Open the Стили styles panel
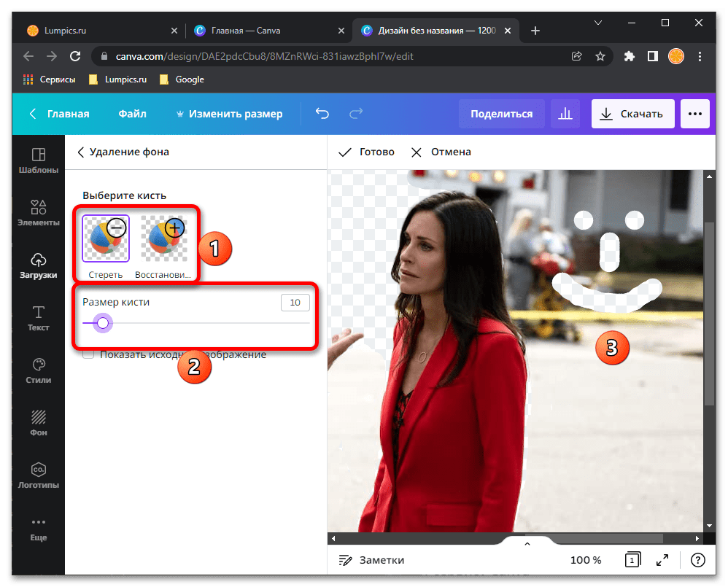This screenshot has height=587, width=728. [x=39, y=370]
